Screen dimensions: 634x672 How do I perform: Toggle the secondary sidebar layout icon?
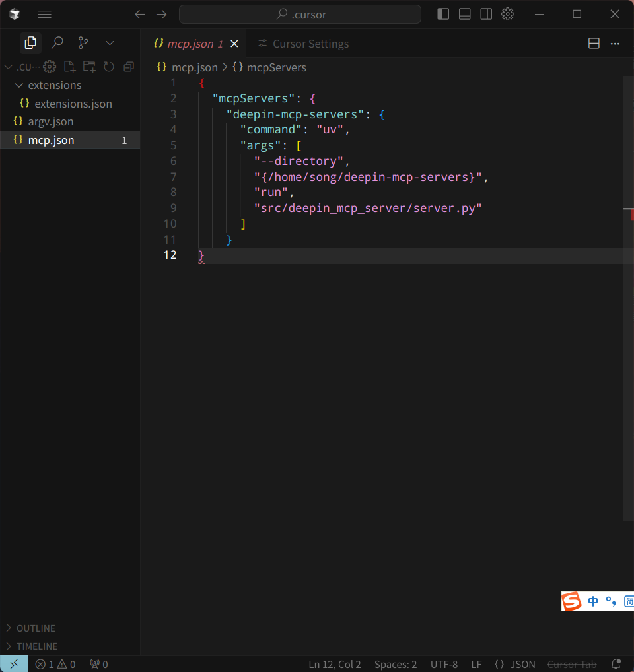click(x=486, y=14)
